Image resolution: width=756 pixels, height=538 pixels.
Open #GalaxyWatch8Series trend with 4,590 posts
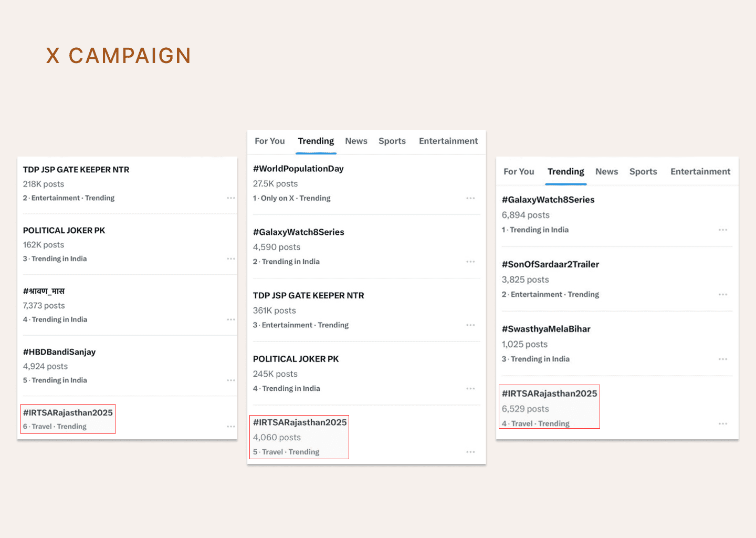coord(299,232)
